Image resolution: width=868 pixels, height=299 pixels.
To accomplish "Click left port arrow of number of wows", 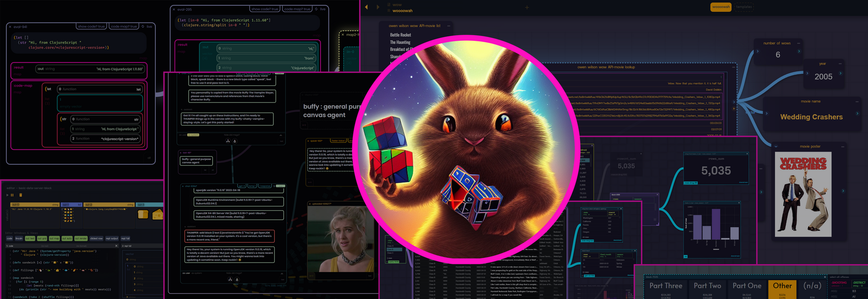I will click(758, 51).
